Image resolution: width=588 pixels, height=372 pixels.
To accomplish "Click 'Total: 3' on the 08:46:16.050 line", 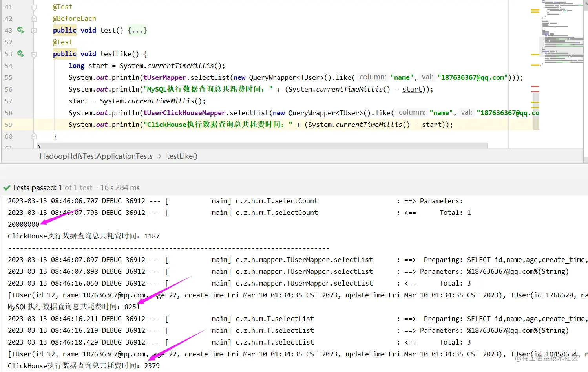I will [455, 283].
